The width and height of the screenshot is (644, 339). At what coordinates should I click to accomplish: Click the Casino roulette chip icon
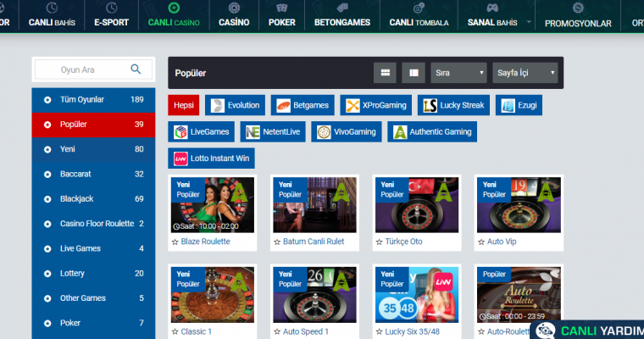click(234, 8)
